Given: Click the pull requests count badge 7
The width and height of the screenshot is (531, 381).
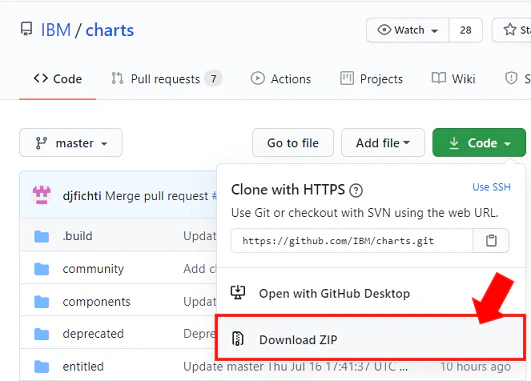Looking at the screenshot, I should [213, 79].
